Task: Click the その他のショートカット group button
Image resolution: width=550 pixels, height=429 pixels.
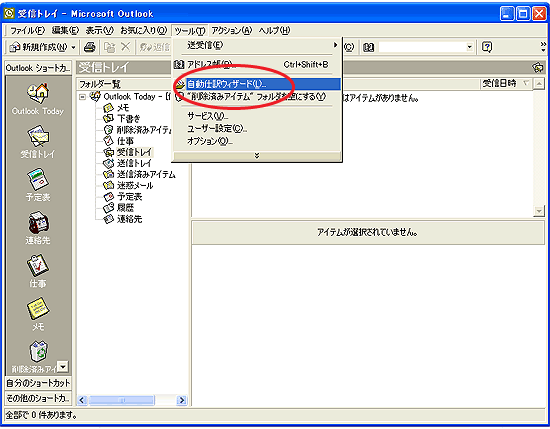Action: point(38,398)
